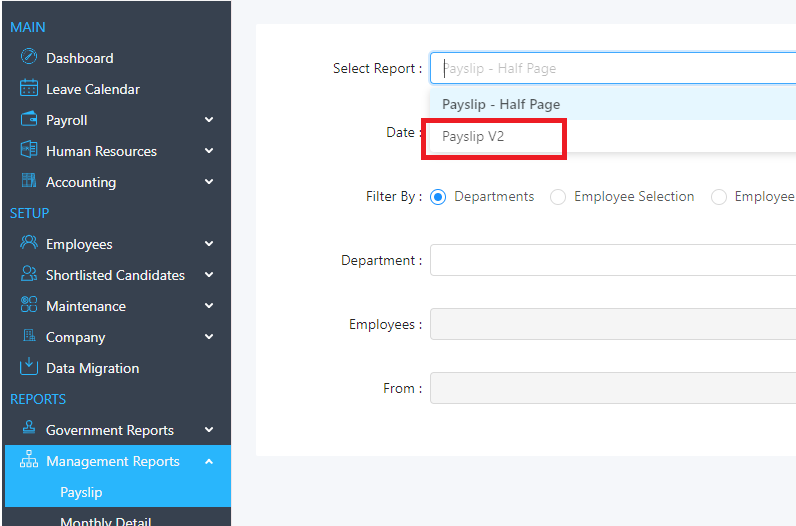
Task: Click the Data Migration download icon
Action: [x=29, y=366]
